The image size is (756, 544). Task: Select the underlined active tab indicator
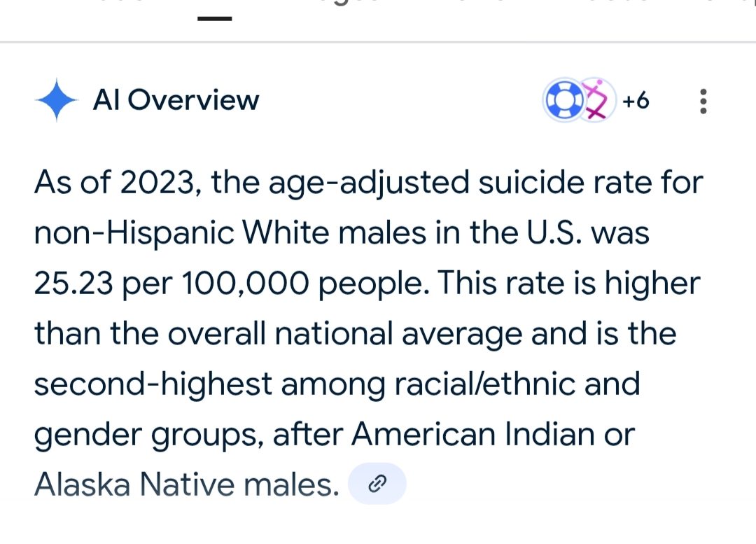[214, 18]
